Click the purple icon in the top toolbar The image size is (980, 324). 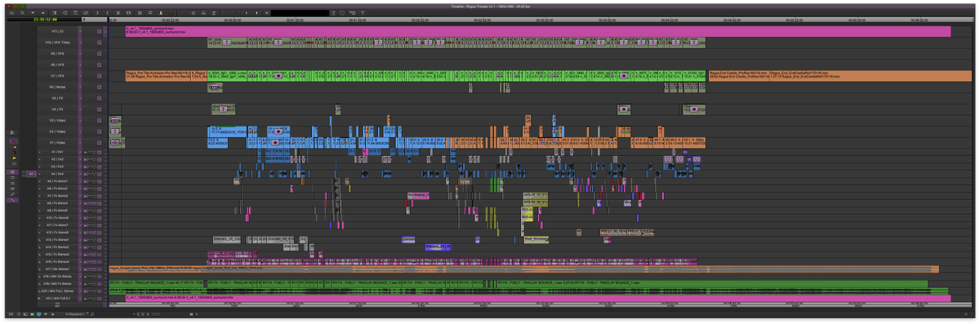182,12
